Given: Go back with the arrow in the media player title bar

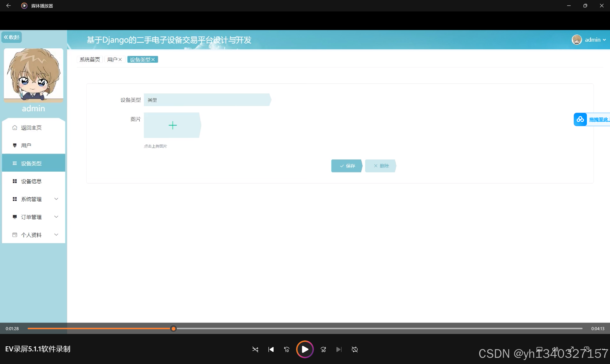Looking at the screenshot, I should click(x=8, y=6).
